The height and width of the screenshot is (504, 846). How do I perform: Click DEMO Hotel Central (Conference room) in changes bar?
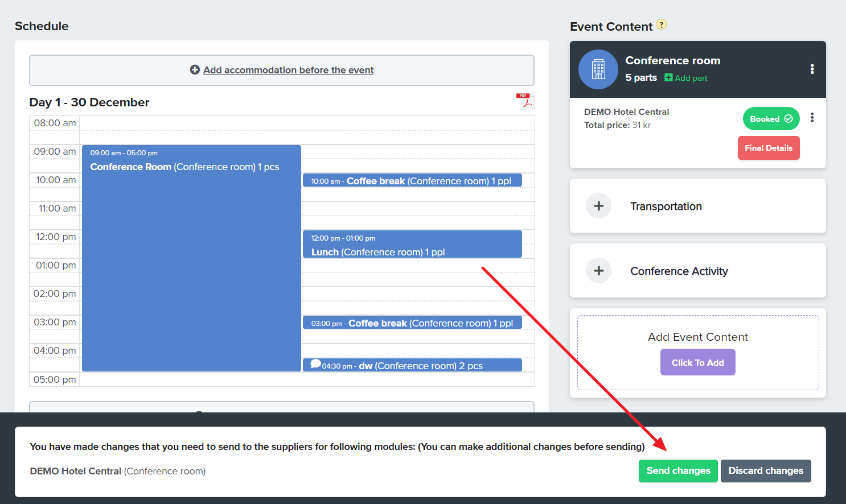pyautogui.click(x=118, y=471)
